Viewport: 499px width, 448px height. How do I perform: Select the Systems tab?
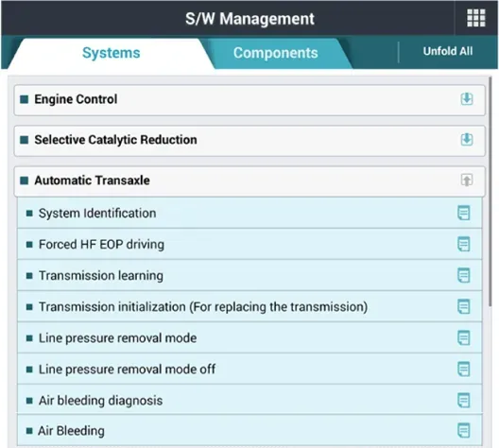[112, 53]
